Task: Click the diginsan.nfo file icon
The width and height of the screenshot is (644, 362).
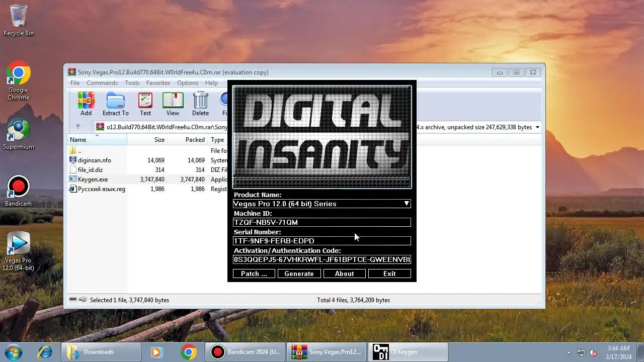Action: tap(73, 160)
